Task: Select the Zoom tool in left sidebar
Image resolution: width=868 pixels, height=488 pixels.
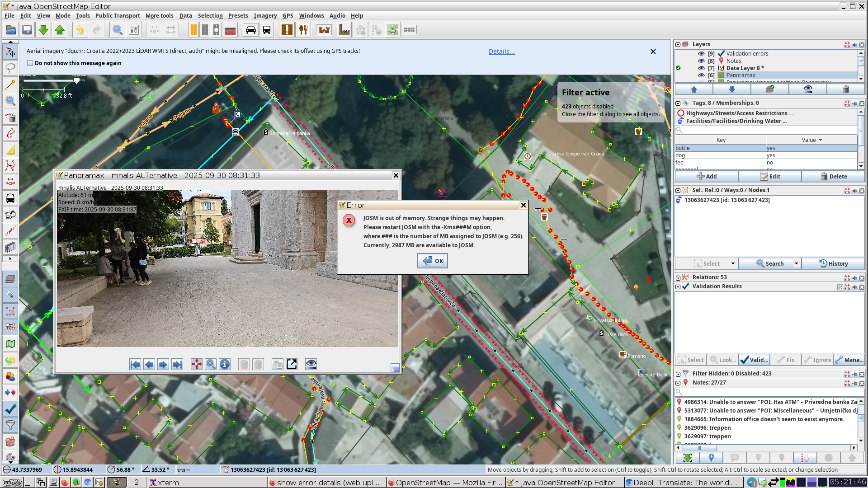Action: coord(10,101)
